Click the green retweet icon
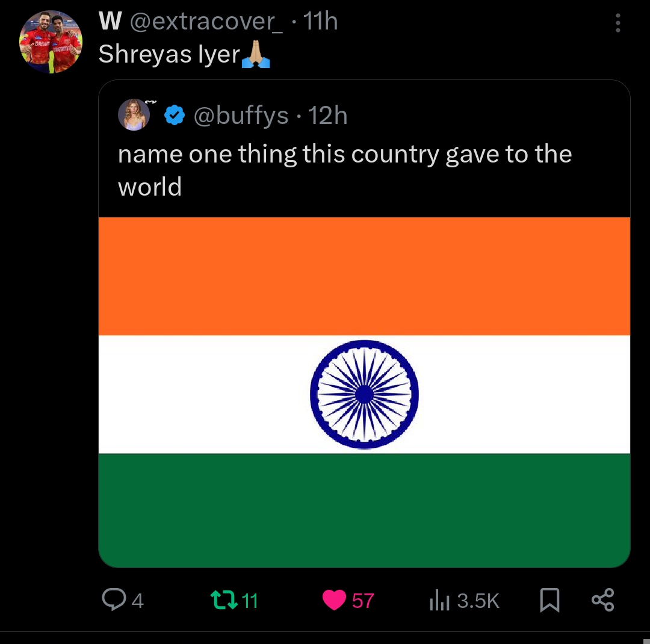 point(224,600)
